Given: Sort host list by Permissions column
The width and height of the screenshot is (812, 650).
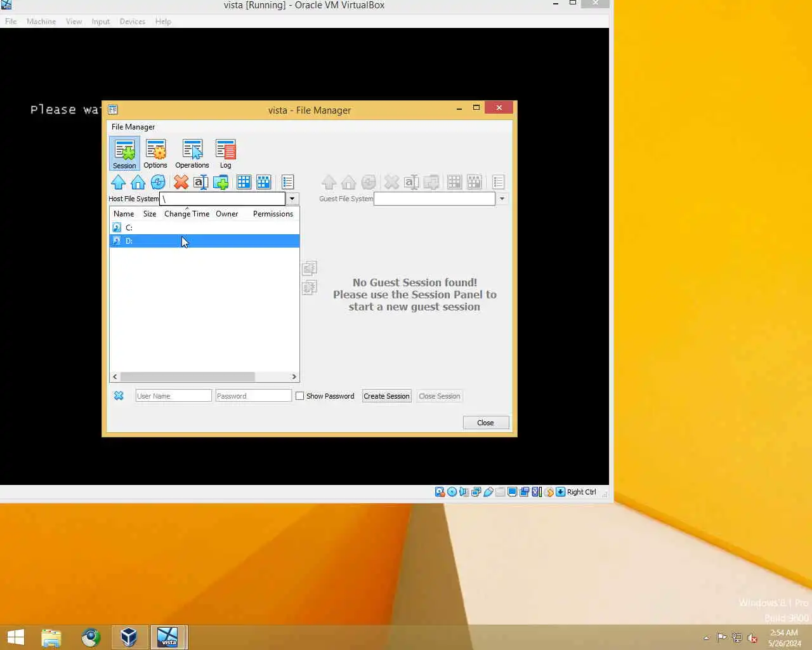Looking at the screenshot, I should pos(273,214).
